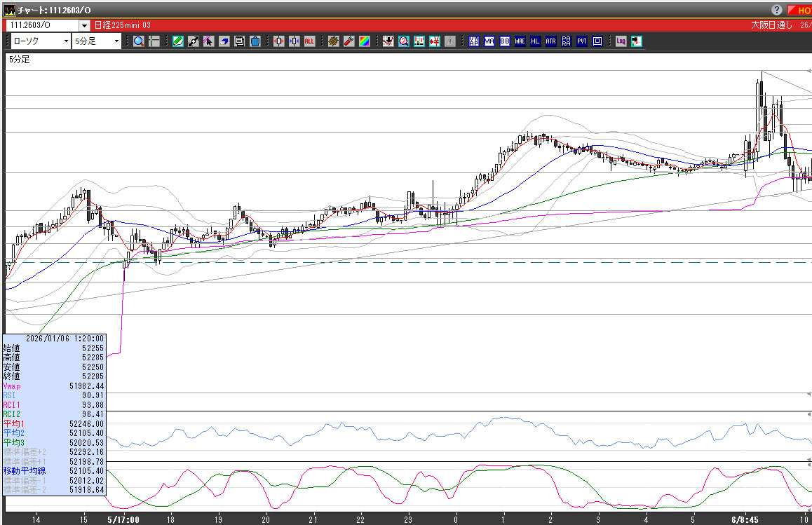
Task: Click the magnifier zoom icon in toolbar
Action: (139, 41)
